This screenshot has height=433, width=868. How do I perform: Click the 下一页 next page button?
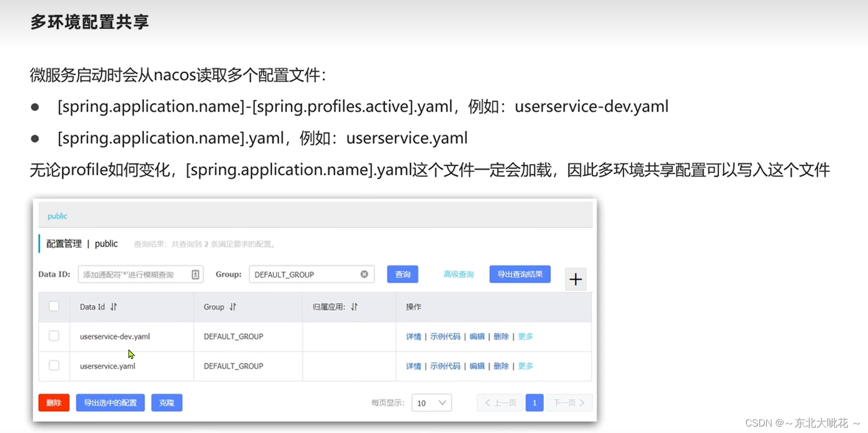569,403
